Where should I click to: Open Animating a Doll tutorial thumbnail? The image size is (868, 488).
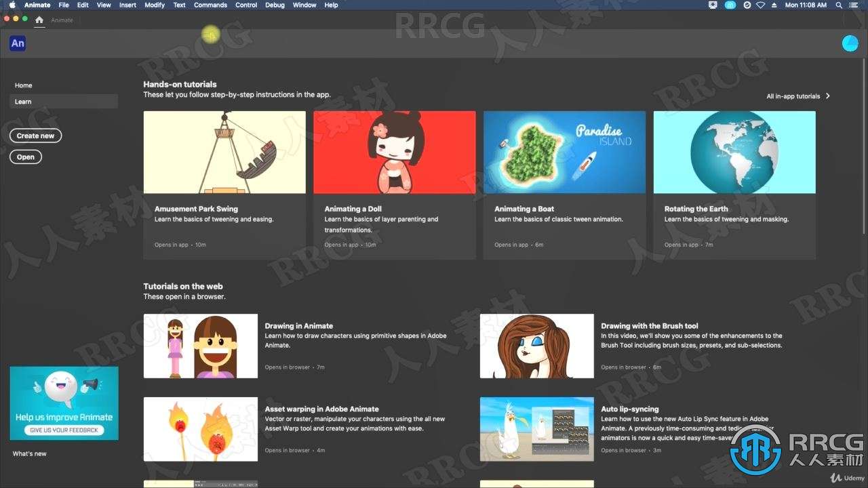tap(395, 152)
